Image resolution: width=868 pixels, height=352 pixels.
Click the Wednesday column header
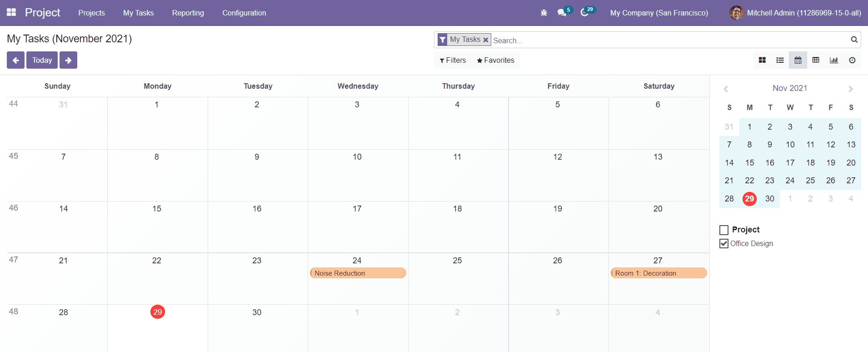358,86
